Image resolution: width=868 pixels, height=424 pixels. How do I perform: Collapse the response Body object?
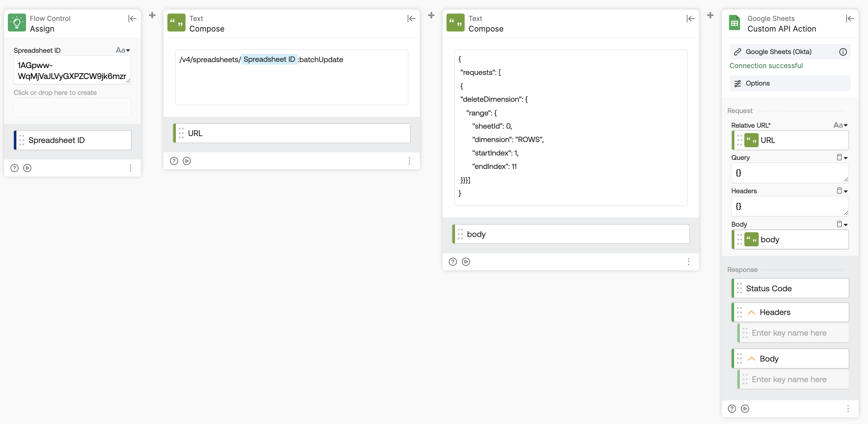tap(751, 359)
